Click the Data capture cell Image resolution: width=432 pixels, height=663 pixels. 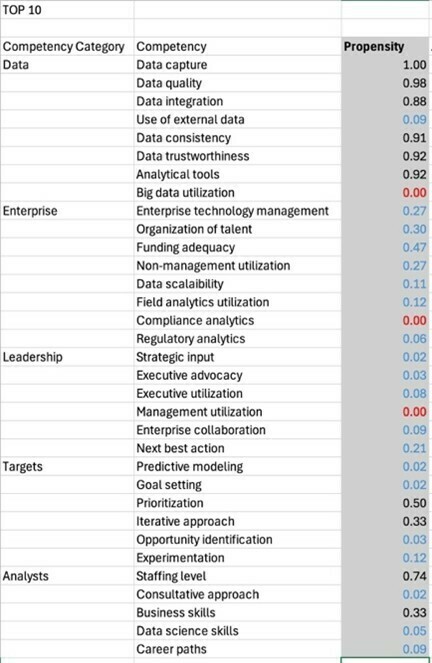tap(238, 65)
